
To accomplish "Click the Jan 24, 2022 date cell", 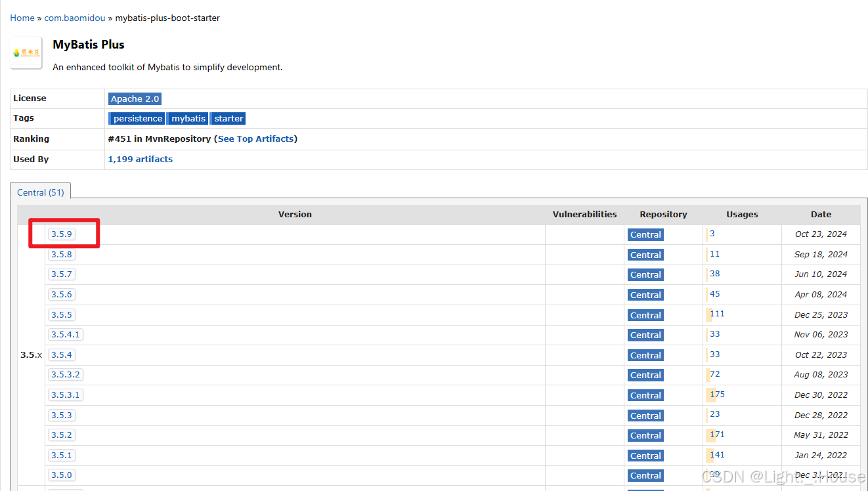I will pos(821,456).
